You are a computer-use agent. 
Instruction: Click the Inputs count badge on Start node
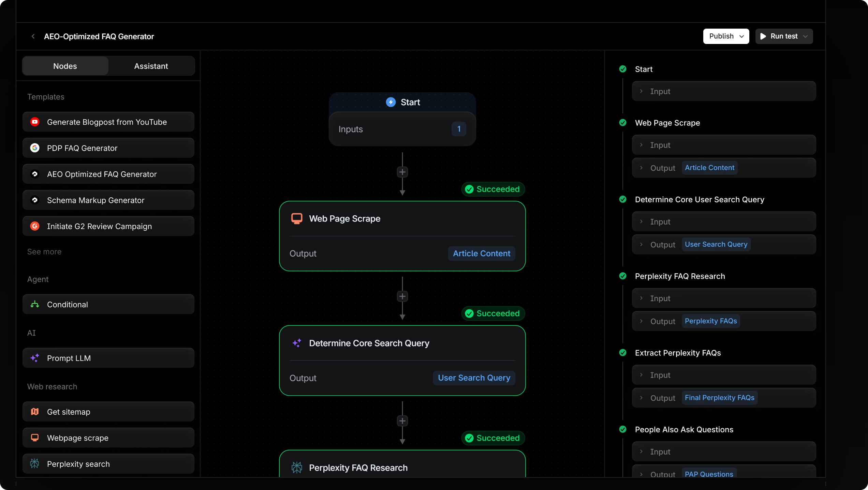[x=459, y=129]
